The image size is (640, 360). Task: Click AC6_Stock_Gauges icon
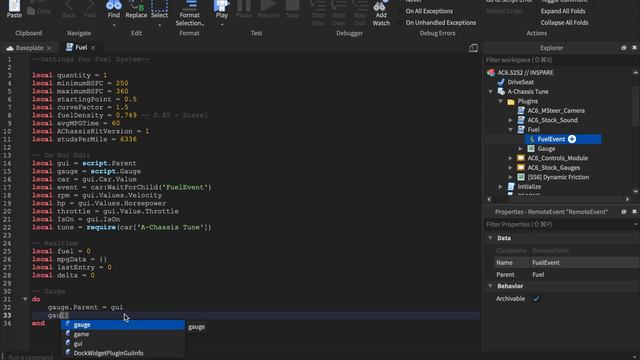tap(521, 168)
